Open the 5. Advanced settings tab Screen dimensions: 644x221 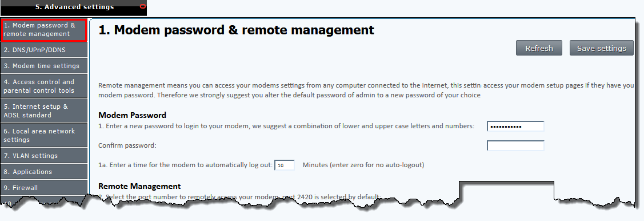[x=74, y=7]
